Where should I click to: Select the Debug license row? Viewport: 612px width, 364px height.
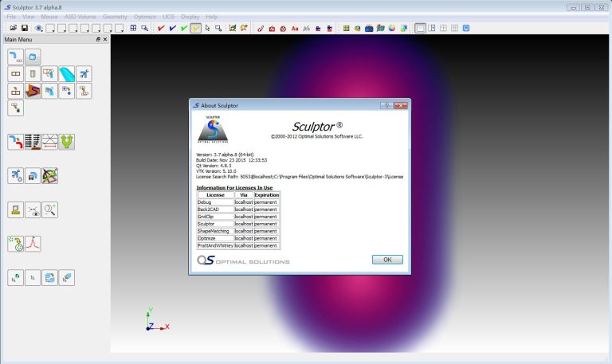pos(238,202)
